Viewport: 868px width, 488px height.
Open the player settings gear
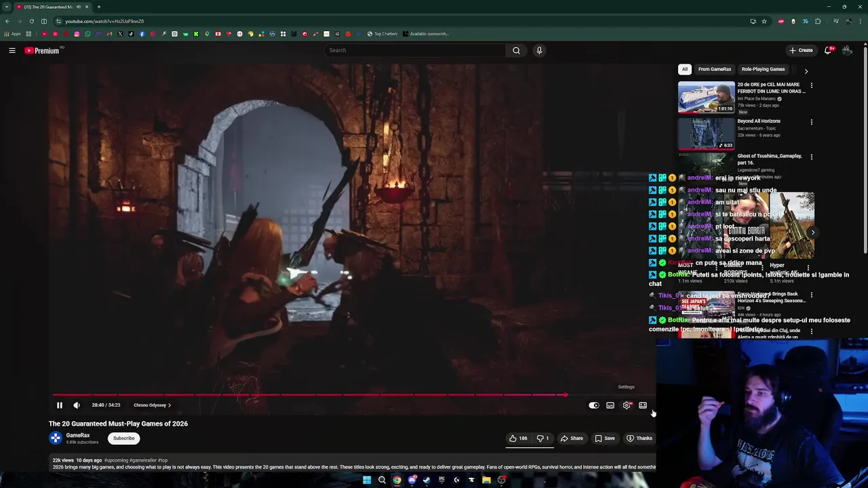(627, 405)
